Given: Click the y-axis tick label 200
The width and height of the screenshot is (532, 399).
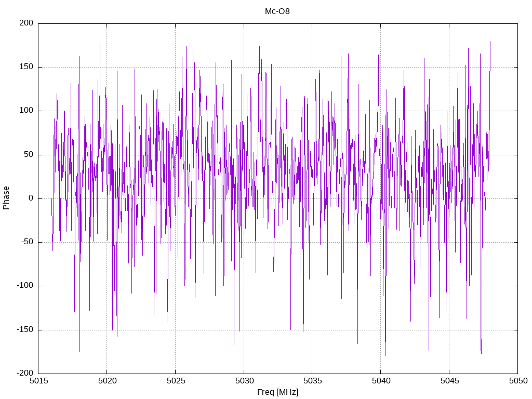Looking at the screenshot, I should tap(26, 23).
